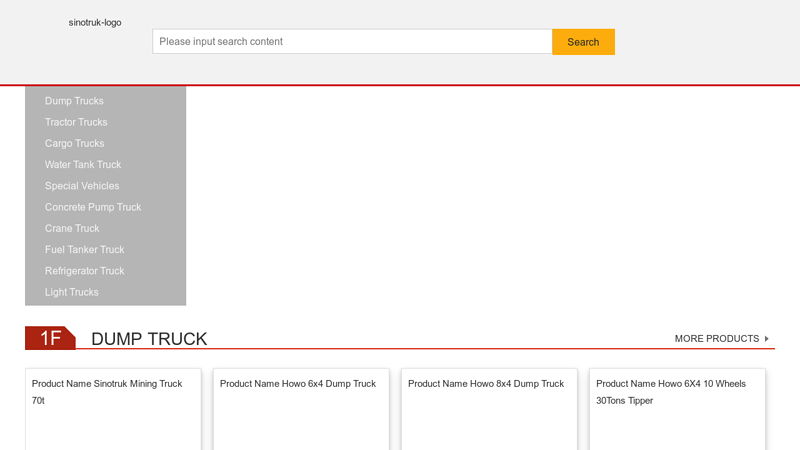800x450 pixels.
Task: Open the Refrigerator Truck category
Action: click(84, 271)
